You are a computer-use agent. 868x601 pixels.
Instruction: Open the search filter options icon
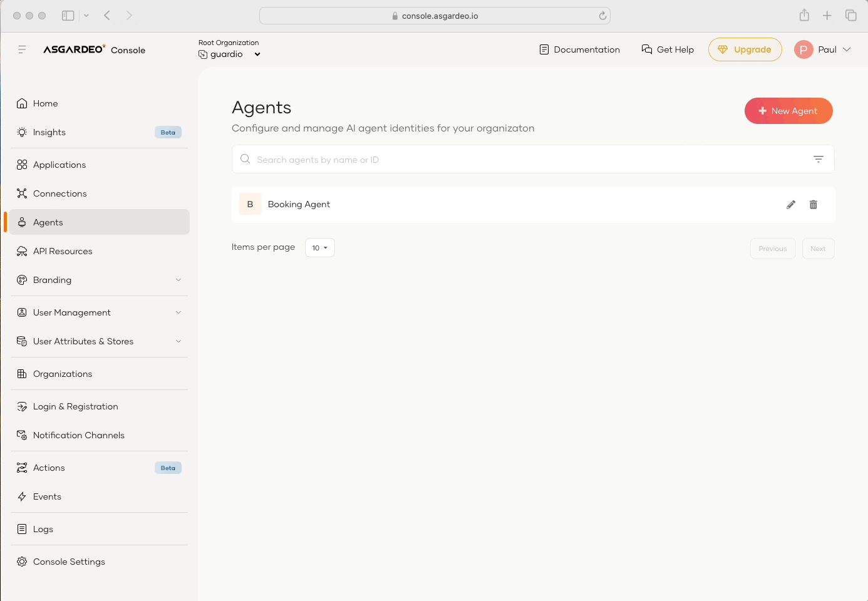[818, 159]
